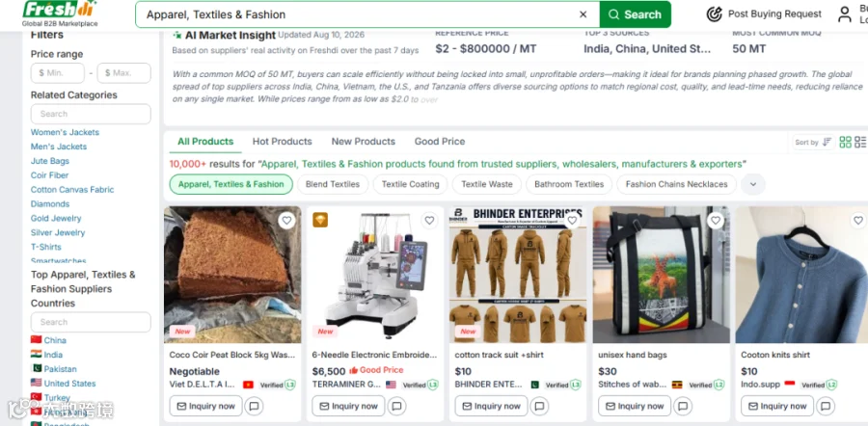Click Inquiry now for unisex hand bags
868x426 pixels.
[x=635, y=406]
